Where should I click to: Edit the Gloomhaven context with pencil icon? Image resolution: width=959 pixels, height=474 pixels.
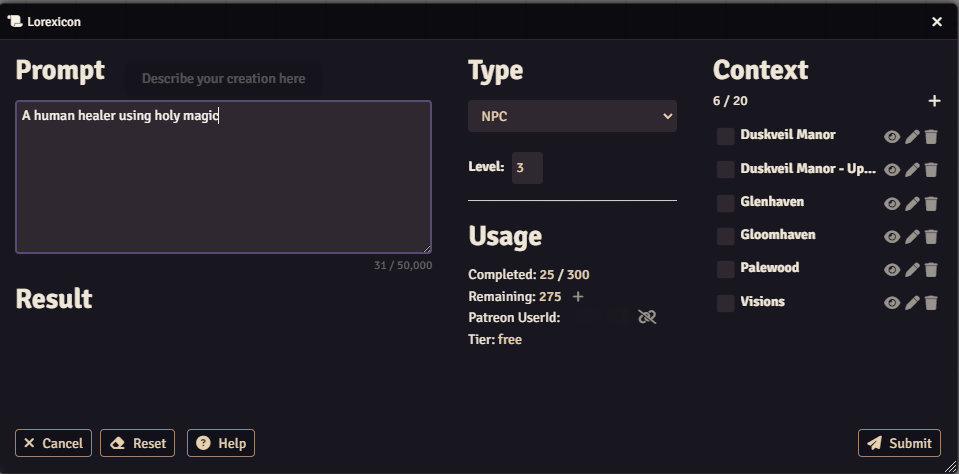pos(912,237)
